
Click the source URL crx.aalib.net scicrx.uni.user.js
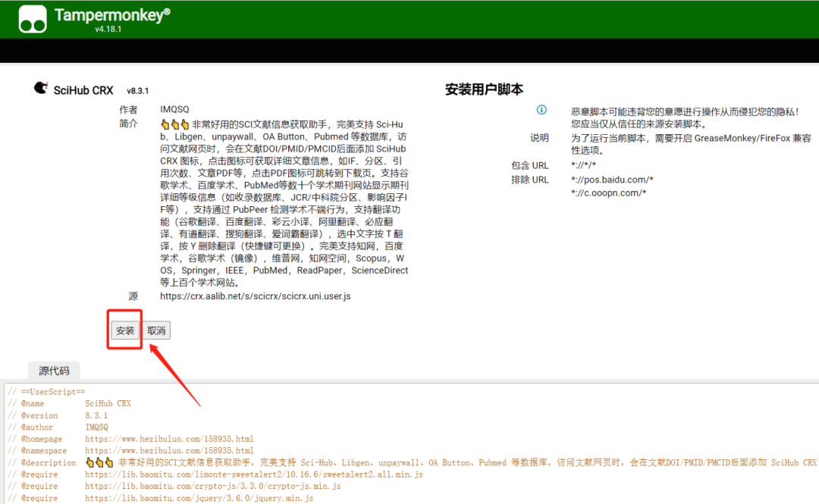pyautogui.click(x=256, y=296)
